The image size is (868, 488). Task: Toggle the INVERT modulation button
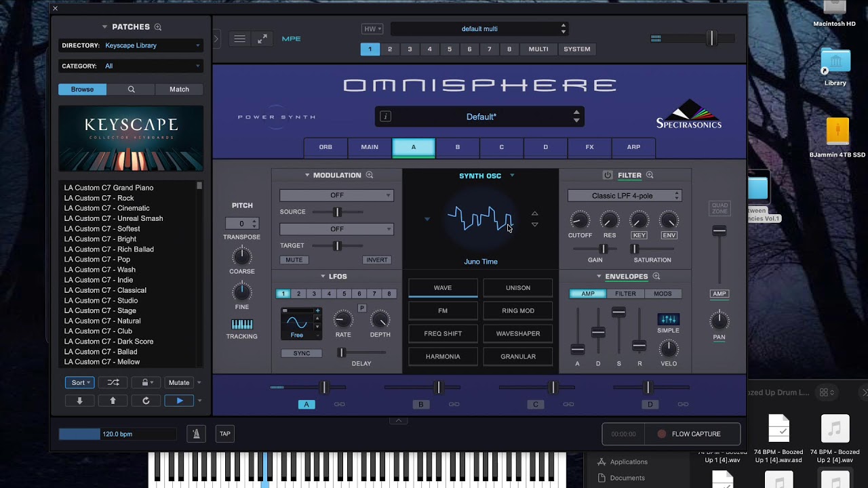point(377,260)
